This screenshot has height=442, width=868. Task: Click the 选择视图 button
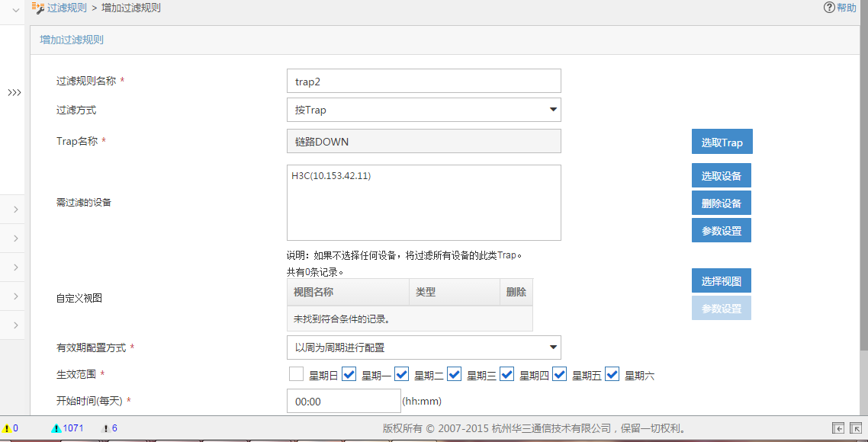click(x=721, y=281)
